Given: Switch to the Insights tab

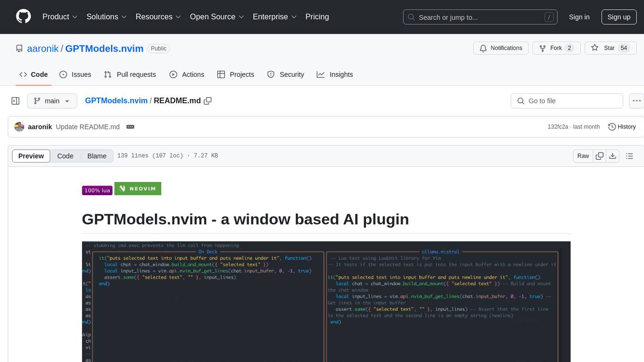Looking at the screenshot, I should point(335,74).
